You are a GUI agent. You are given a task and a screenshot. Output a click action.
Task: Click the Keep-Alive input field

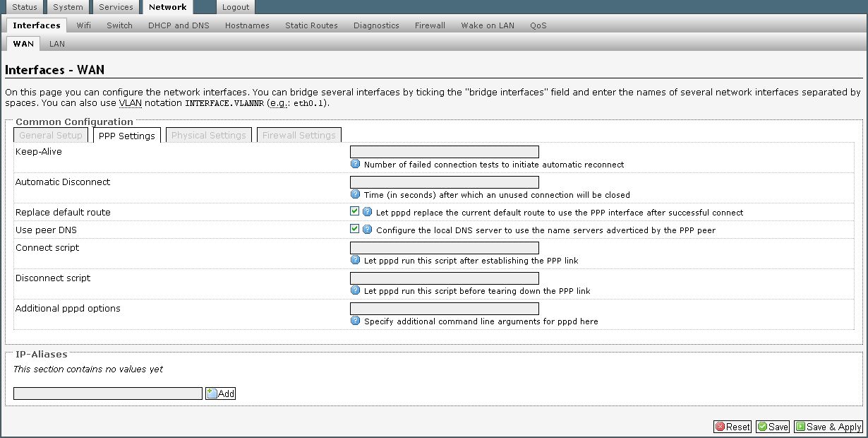click(x=444, y=152)
